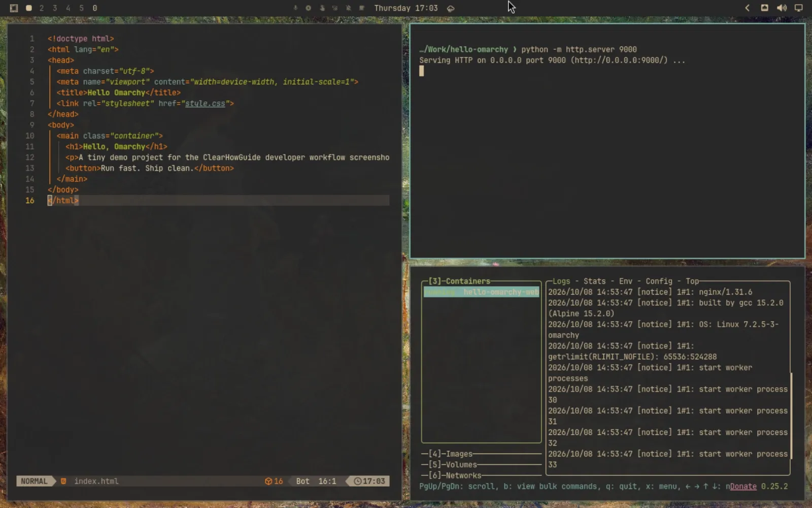The width and height of the screenshot is (812, 508).
Task: Click the HTML filetype icon in statusline
Action: point(63,481)
